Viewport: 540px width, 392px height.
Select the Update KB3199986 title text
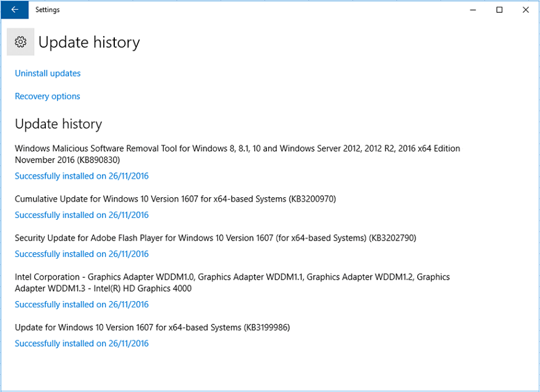(152, 328)
